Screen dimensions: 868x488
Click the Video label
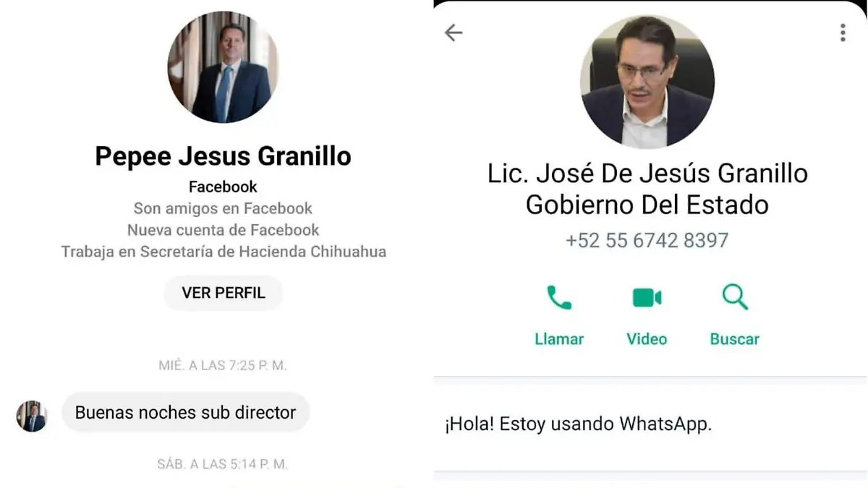point(647,339)
